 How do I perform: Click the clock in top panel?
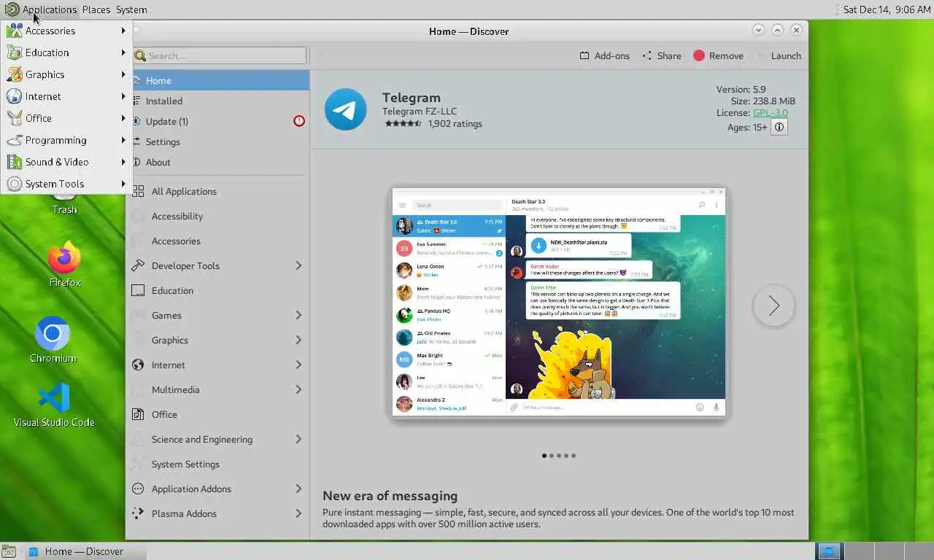886,9
